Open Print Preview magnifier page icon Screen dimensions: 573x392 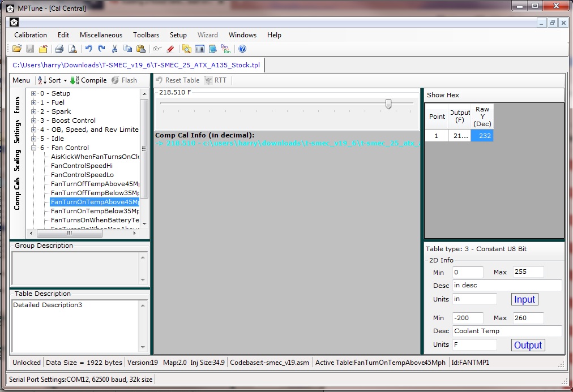click(72, 49)
